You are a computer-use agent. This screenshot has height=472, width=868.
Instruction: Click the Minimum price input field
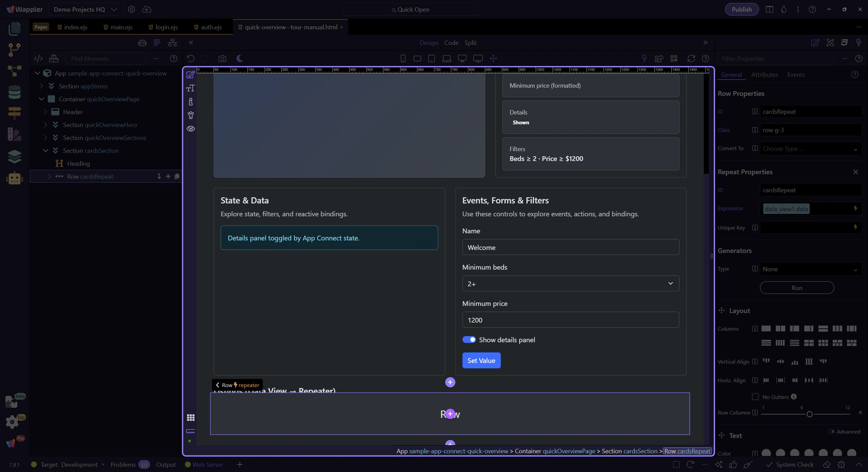pyautogui.click(x=570, y=320)
